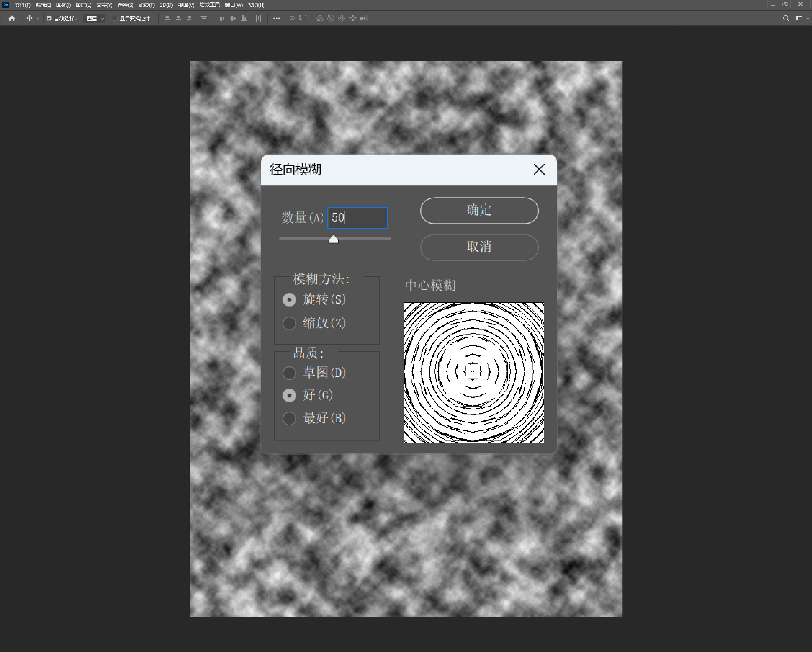Click the 品质: group label
Image resolution: width=812 pixels, height=652 pixels.
click(x=308, y=353)
